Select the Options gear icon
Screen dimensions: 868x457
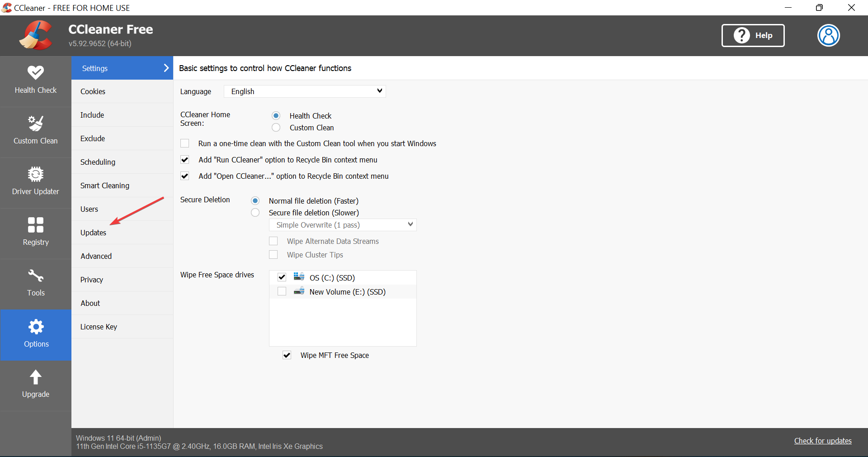(x=36, y=327)
